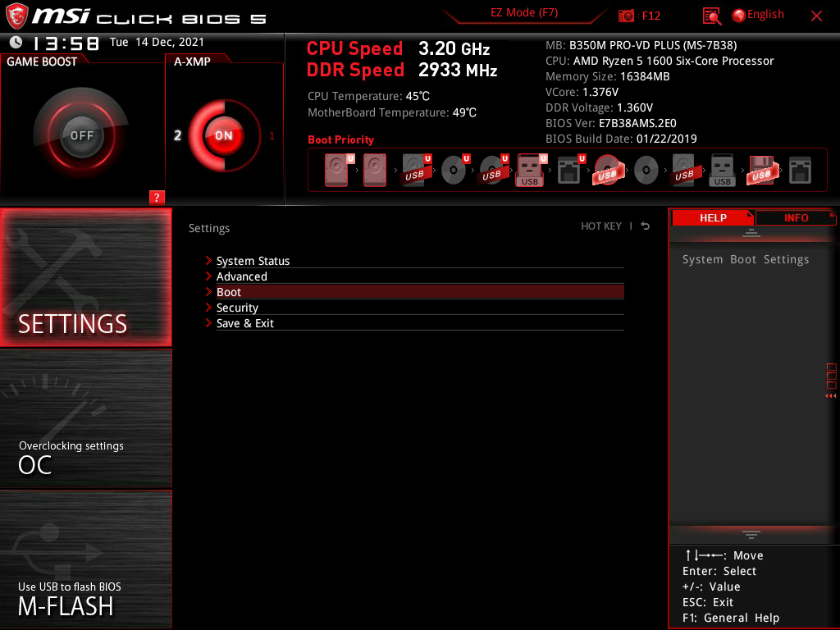Select first UEFI hard disk boot device icon

click(x=338, y=171)
